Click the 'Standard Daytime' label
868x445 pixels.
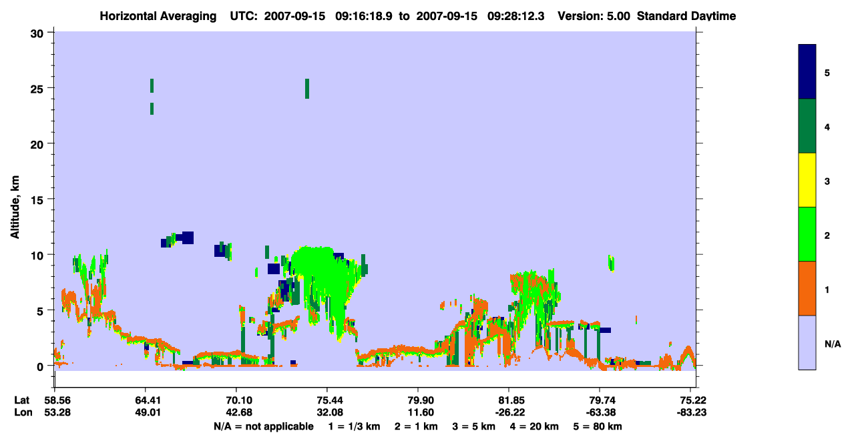(x=686, y=16)
